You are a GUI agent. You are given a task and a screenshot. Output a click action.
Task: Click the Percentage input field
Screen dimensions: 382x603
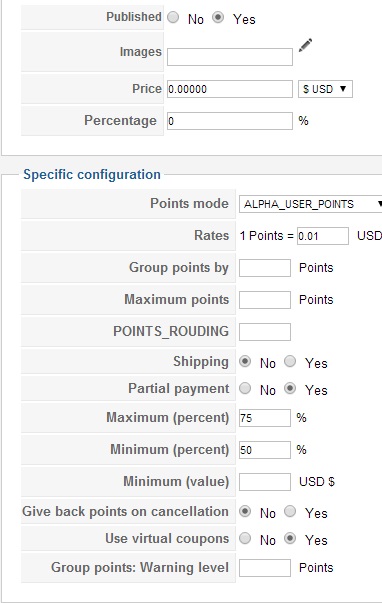point(230,121)
